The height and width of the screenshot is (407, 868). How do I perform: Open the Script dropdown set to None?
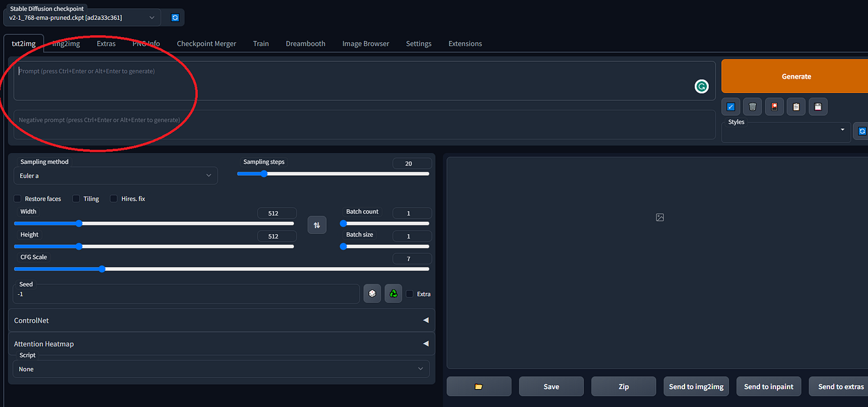221,369
